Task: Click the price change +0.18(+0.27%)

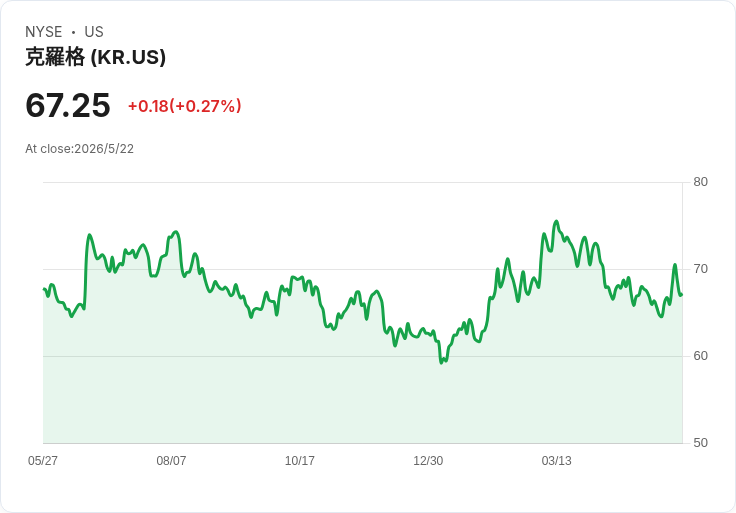Action: (184, 106)
